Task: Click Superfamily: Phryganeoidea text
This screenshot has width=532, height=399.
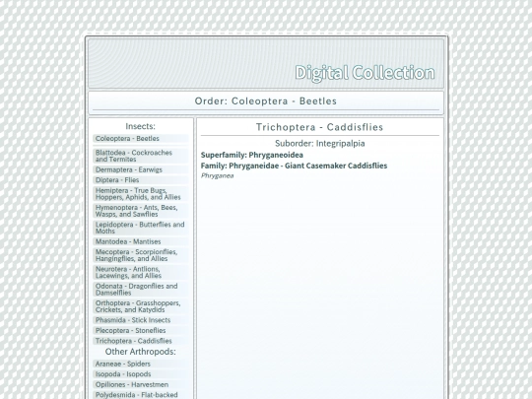Action: click(252, 155)
